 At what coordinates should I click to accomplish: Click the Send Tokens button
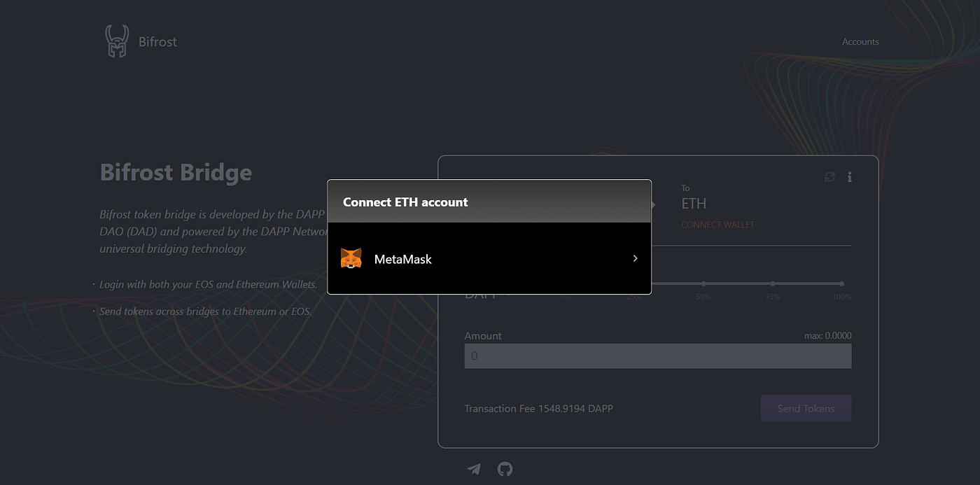click(x=806, y=408)
